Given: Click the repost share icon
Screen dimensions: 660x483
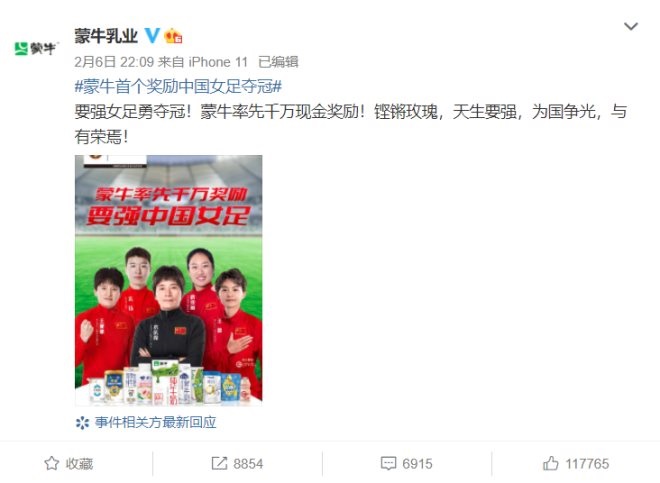Looking at the screenshot, I should click(219, 463).
